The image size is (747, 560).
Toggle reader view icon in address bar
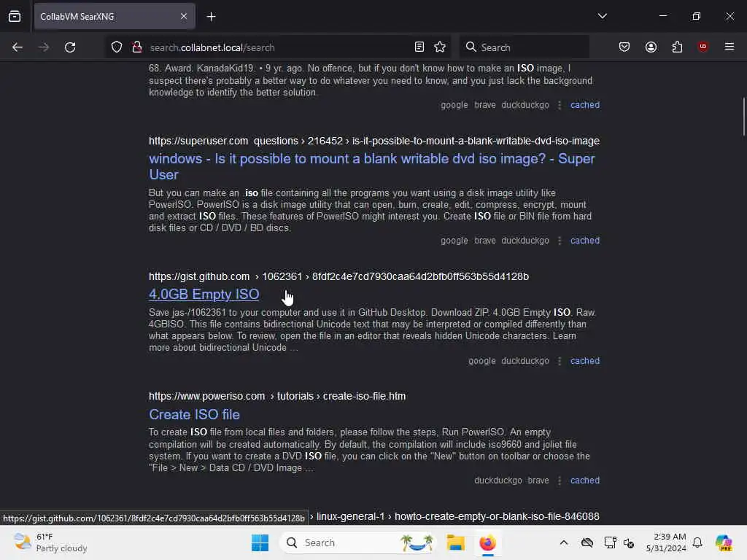click(x=419, y=47)
